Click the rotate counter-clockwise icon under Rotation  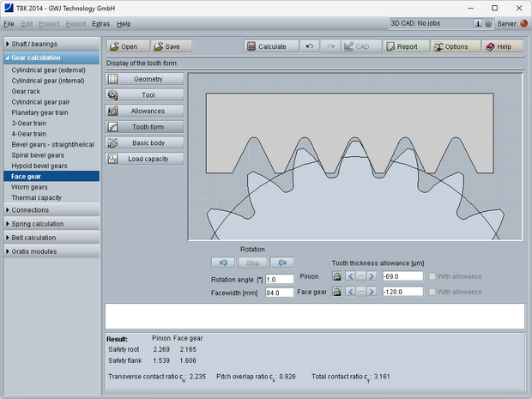225,263
